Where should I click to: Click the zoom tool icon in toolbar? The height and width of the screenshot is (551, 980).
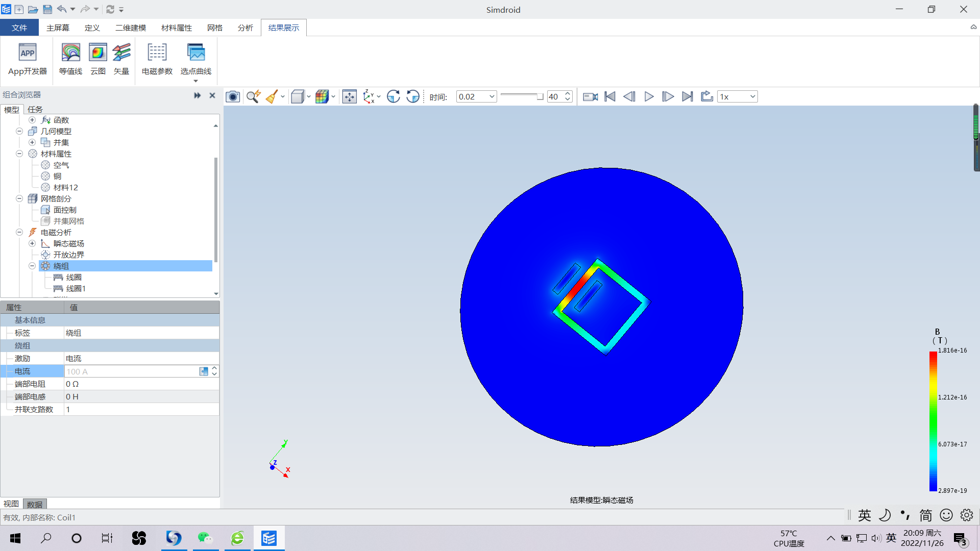[x=254, y=96]
